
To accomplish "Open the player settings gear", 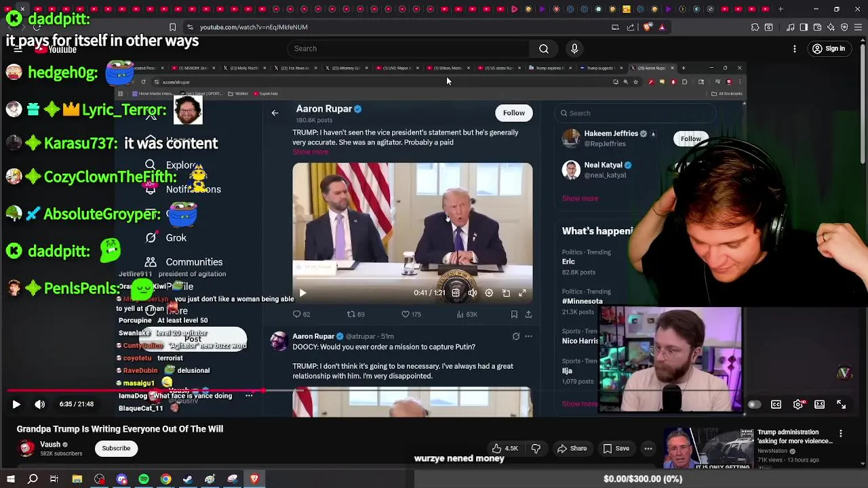I will point(798,405).
